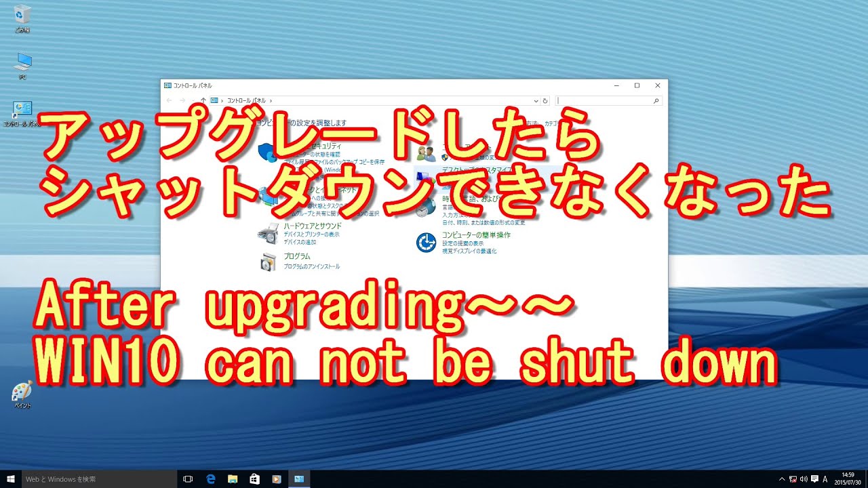This screenshot has width=868, height=488.
Task: Open the user accounts people icon
Action: 426,152
